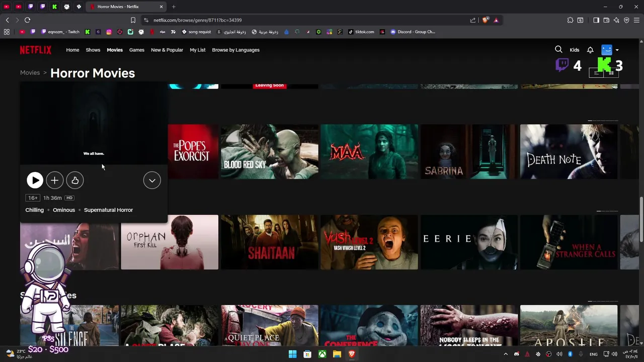
Task: Click Movies breadcrumb link
Action: (30, 72)
